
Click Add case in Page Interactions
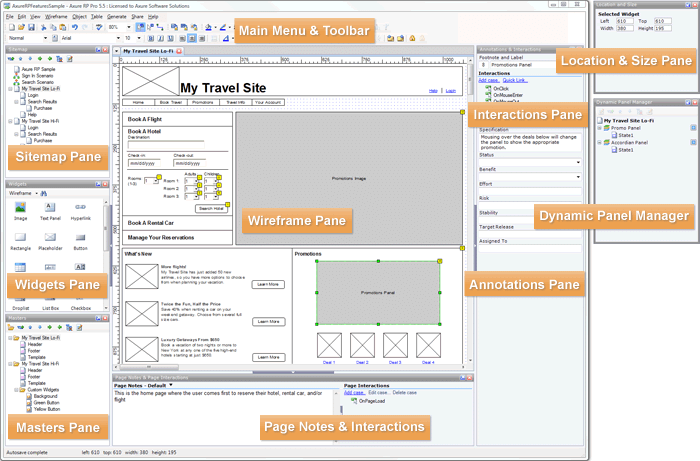354,393
